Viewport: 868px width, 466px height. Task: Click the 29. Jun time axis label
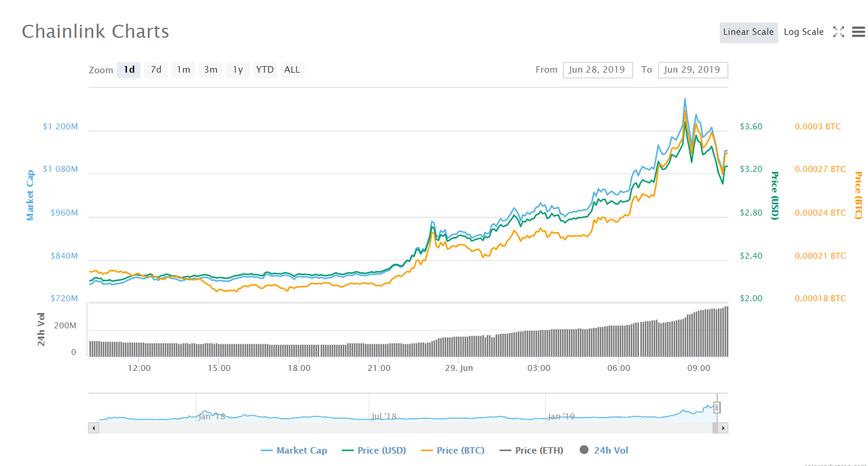pyautogui.click(x=459, y=368)
